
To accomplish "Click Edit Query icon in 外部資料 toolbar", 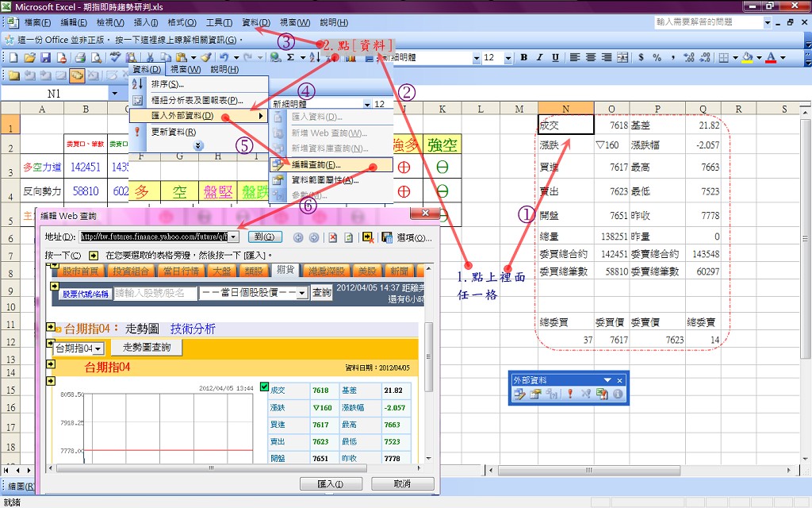I will pyautogui.click(x=519, y=394).
